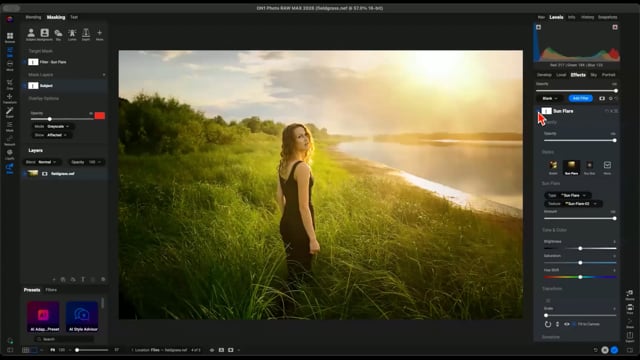Click the Resize icon on right edge
The height and width of the screenshot is (360, 640).
click(630, 295)
